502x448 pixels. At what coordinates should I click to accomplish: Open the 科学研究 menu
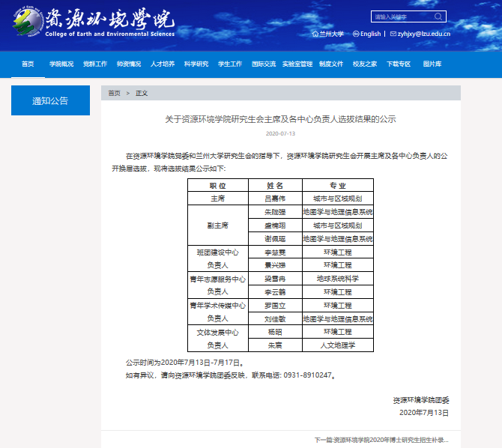196,64
